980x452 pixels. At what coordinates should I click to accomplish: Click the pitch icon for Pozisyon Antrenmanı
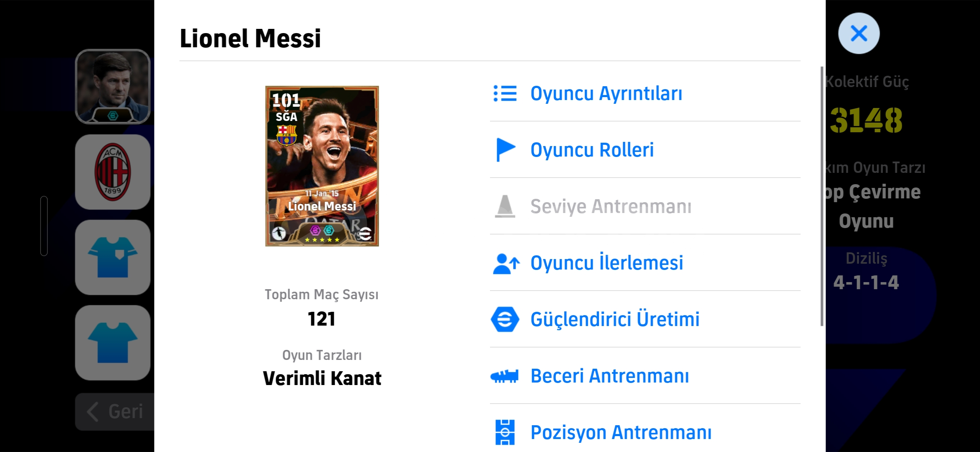point(505,432)
